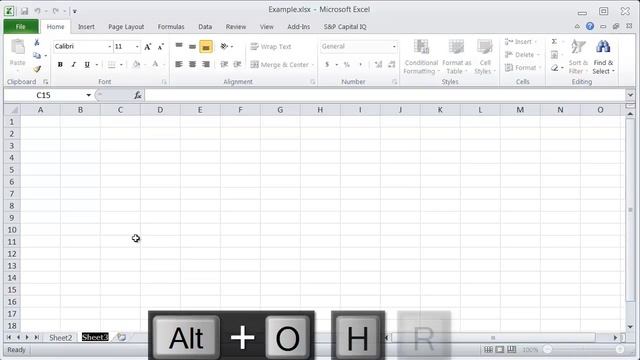The image size is (640, 360).
Task: Toggle Italic formatting
Action: 73,64
